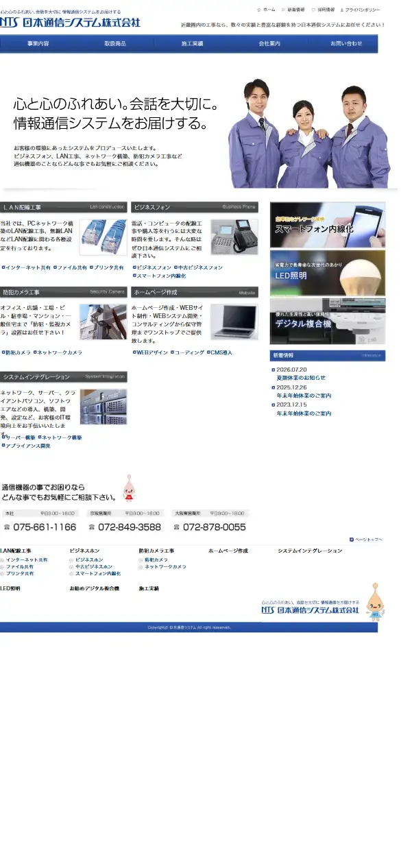401x868 pixels.
Task: Open footer 中古ビジネスホン link
Action: (94, 566)
